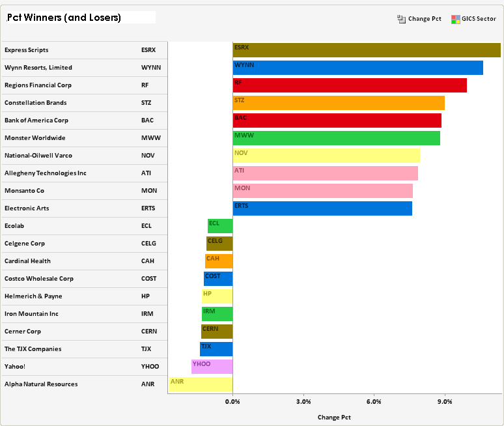Click the 0.0% axis tick label
Viewport: 504px width, 426px height.
pyautogui.click(x=232, y=401)
